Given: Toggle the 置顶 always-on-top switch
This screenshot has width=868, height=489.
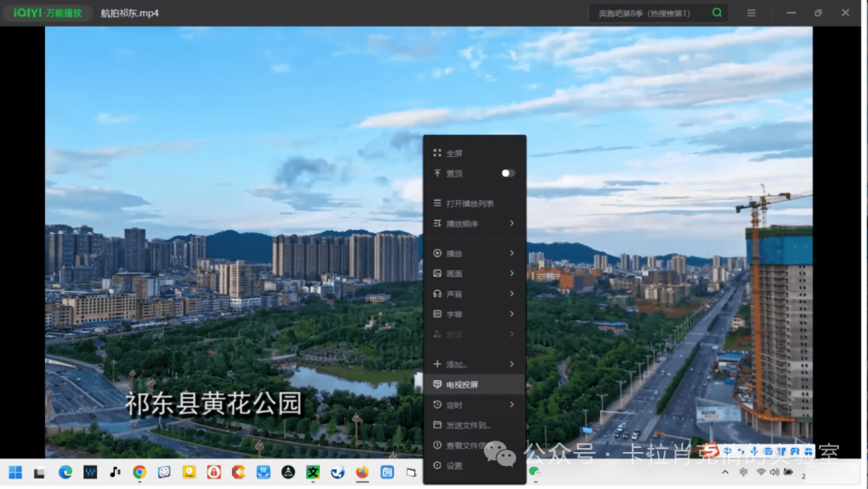Looking at the screenshot, I should click(507, 173).
